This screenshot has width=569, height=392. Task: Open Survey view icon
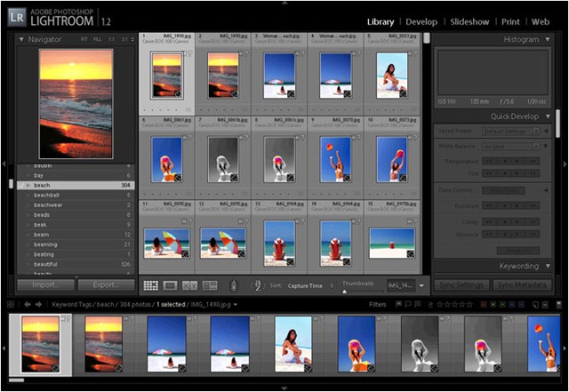pyautogui.click(x=210, y=285)
